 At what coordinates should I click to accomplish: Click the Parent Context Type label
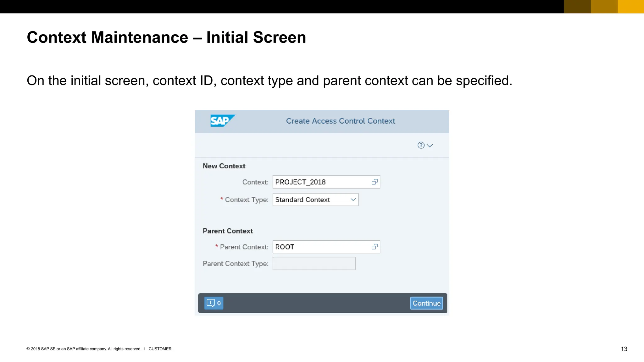click(236, 264)
